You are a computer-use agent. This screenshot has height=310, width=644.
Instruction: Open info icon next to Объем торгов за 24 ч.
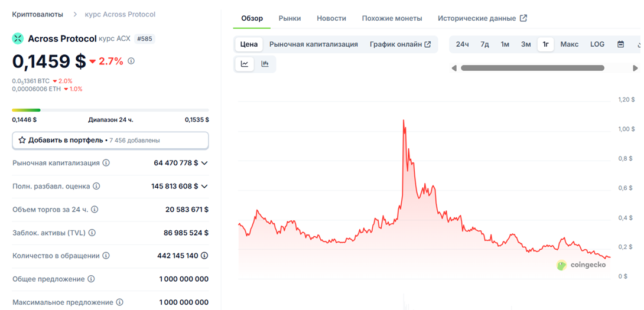(95, 210)
